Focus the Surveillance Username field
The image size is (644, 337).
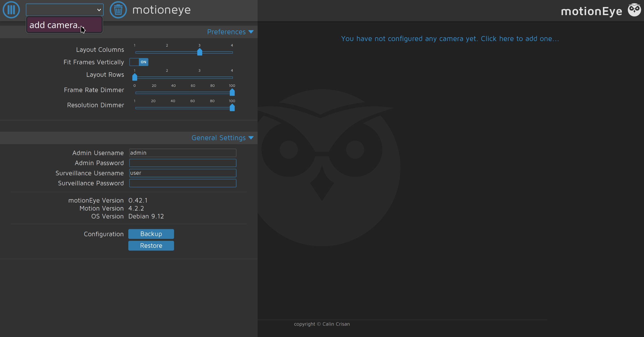coord(183,173)
